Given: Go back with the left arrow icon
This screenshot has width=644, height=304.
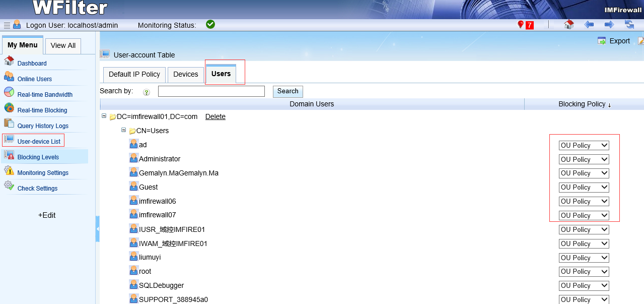Looking at the screenshot, I should (x=589, y=24).
